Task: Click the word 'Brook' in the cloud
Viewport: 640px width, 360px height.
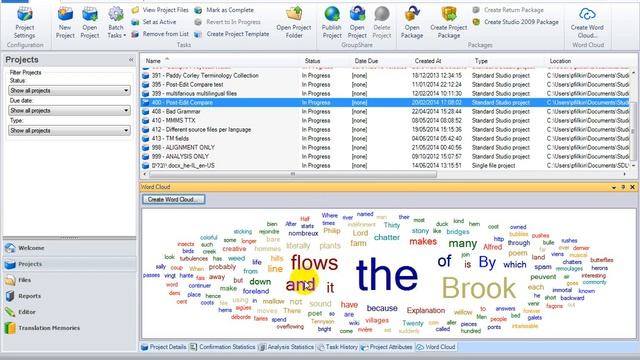Action: click(x=479, y=288)
